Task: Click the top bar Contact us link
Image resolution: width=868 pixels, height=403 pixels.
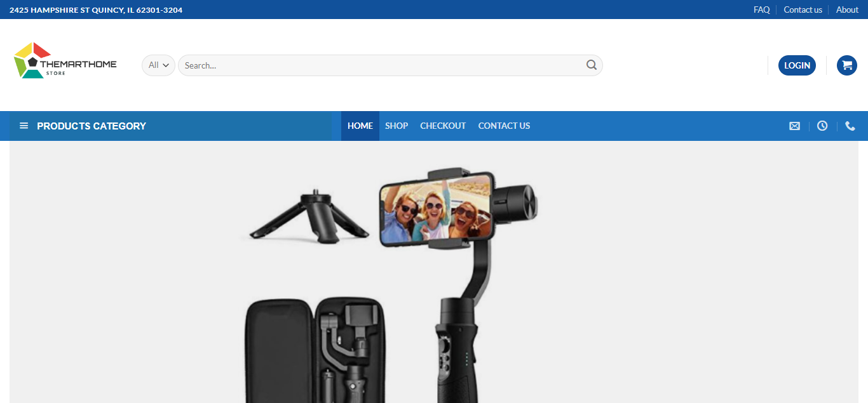Action: click(x=803, y=10)
